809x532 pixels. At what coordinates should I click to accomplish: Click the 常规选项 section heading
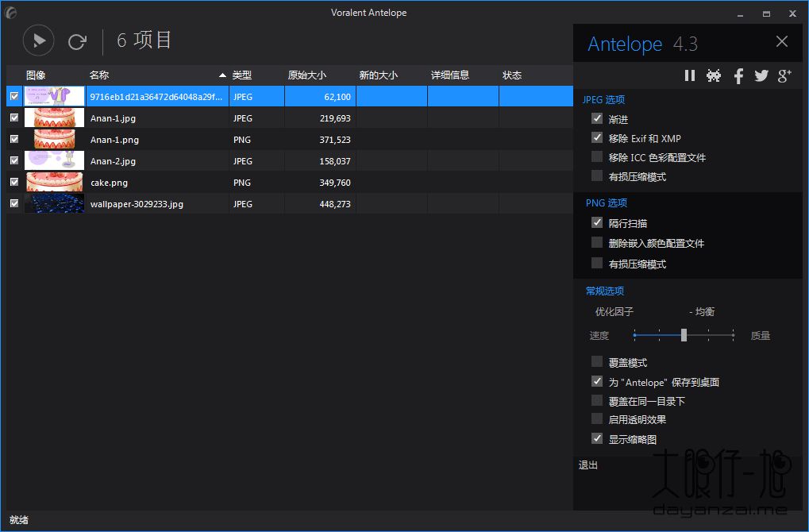tap(605, 291)
